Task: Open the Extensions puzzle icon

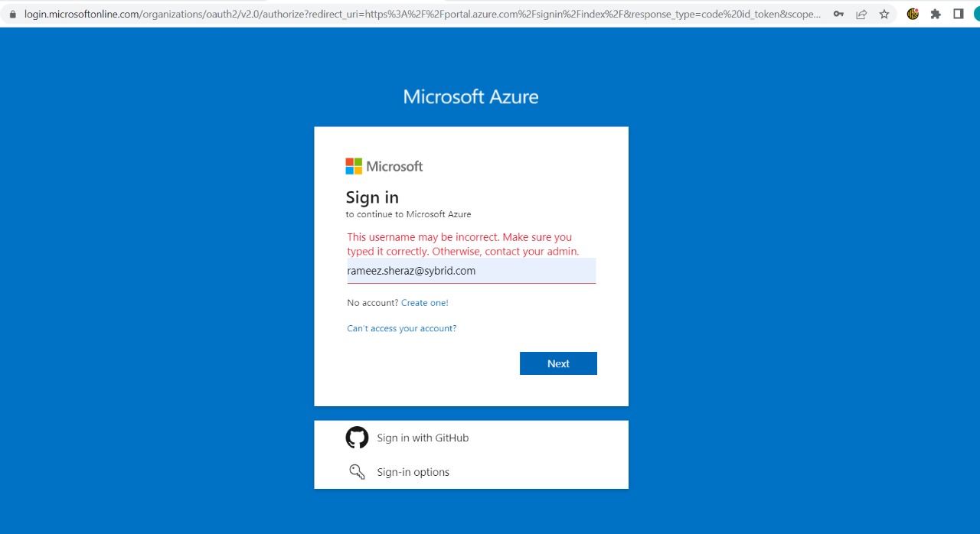Action: 936,14
